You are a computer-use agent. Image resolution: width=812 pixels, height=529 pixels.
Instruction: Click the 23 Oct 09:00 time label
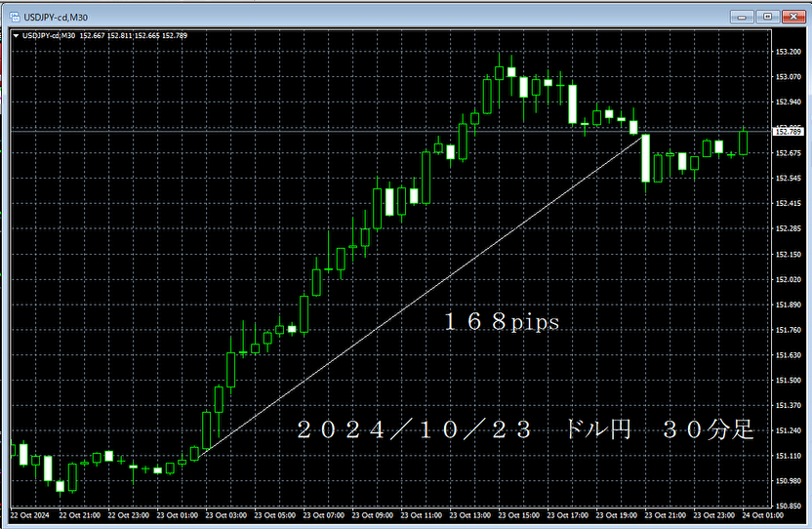(373, 515)
